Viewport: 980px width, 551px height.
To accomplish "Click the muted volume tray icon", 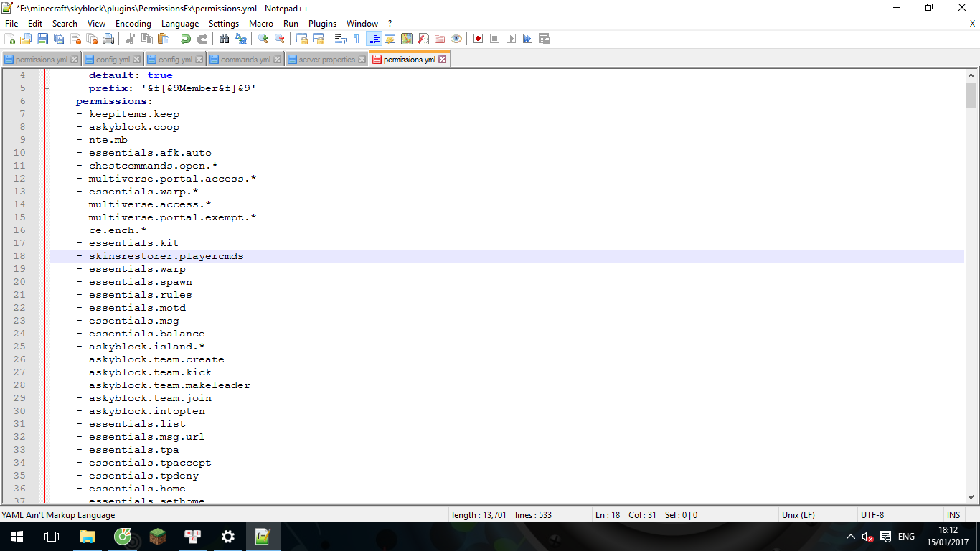I will coord(867,537).
